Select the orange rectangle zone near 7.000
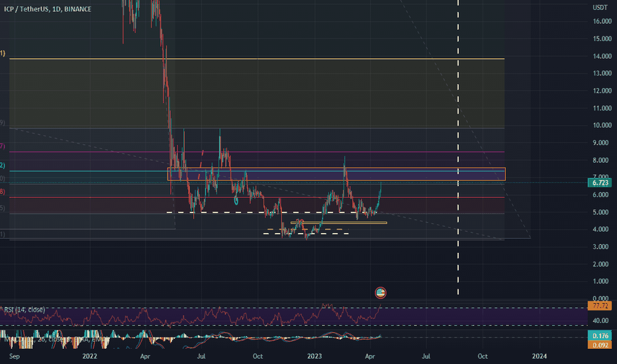 pyautogui.click(x=336, y=174)
